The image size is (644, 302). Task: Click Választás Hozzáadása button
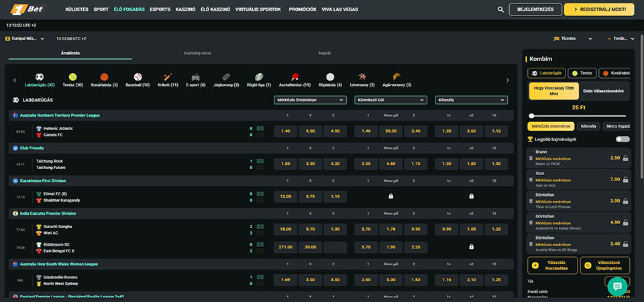[x=552, y=266]
